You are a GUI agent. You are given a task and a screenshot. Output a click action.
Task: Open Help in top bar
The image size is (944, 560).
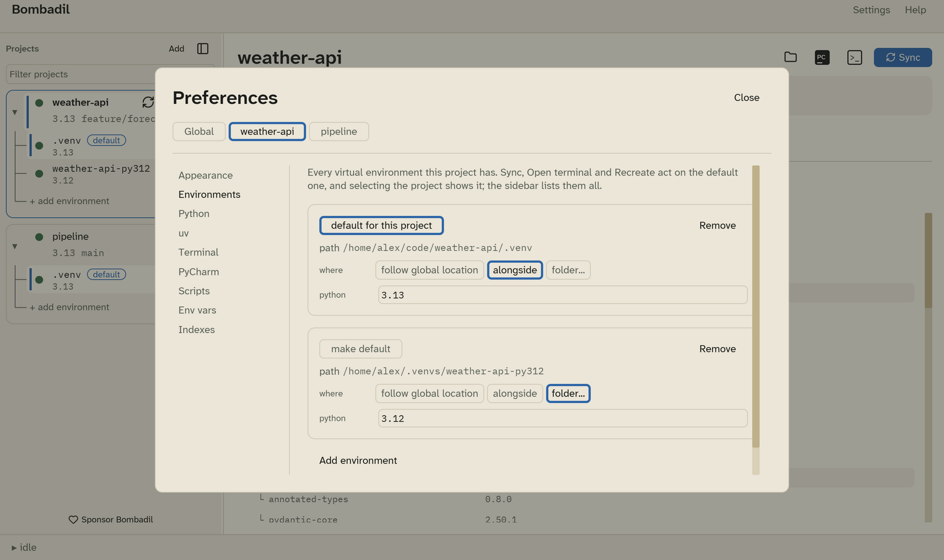point(916,10)
